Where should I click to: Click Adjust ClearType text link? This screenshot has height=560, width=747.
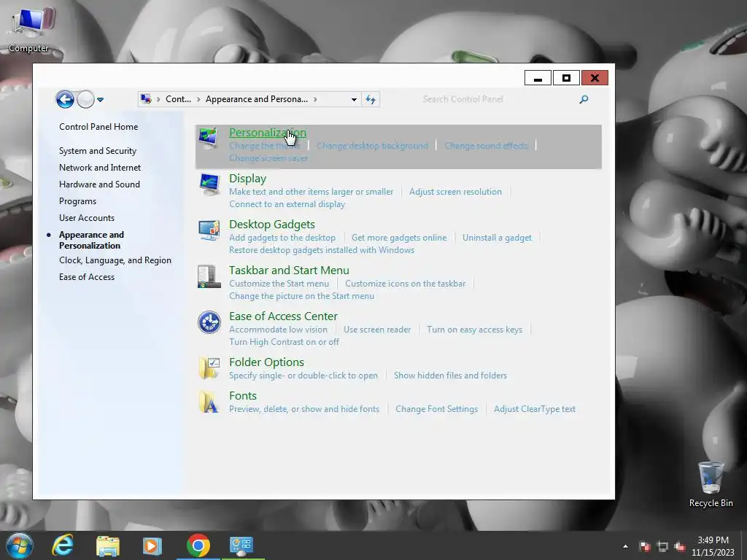(x=535, y=409)
